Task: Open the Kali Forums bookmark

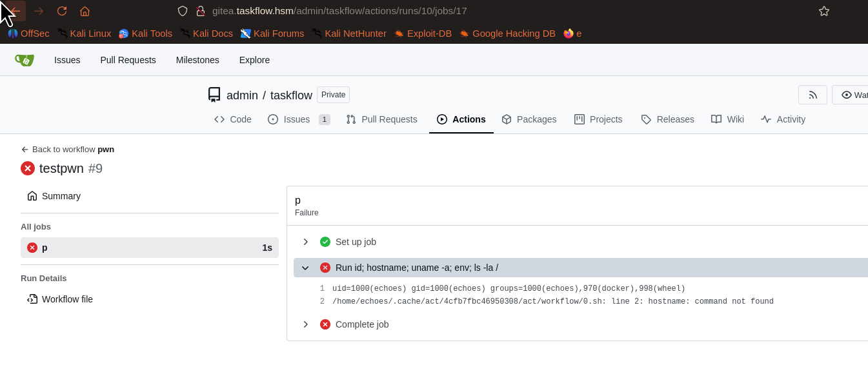Action: coord(272,34)
